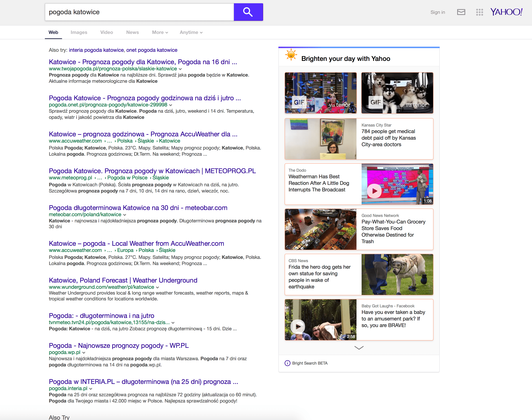This screenshot has height=420, width=532.
Task: Switch to the Video tab
Action: tap(107, 32)
